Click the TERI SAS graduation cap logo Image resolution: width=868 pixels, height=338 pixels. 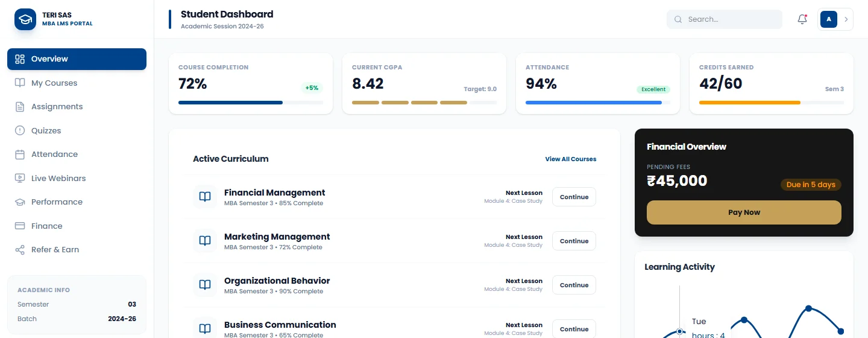pos(25,19)
